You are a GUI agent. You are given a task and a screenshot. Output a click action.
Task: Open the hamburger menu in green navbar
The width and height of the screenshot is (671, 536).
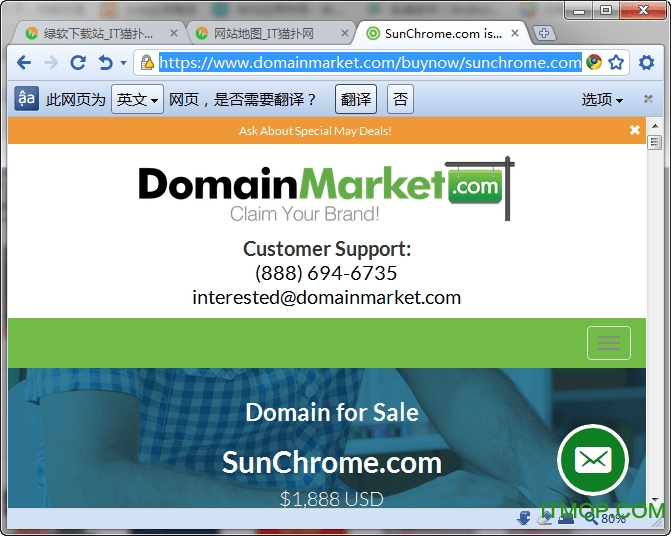(609, 343)
